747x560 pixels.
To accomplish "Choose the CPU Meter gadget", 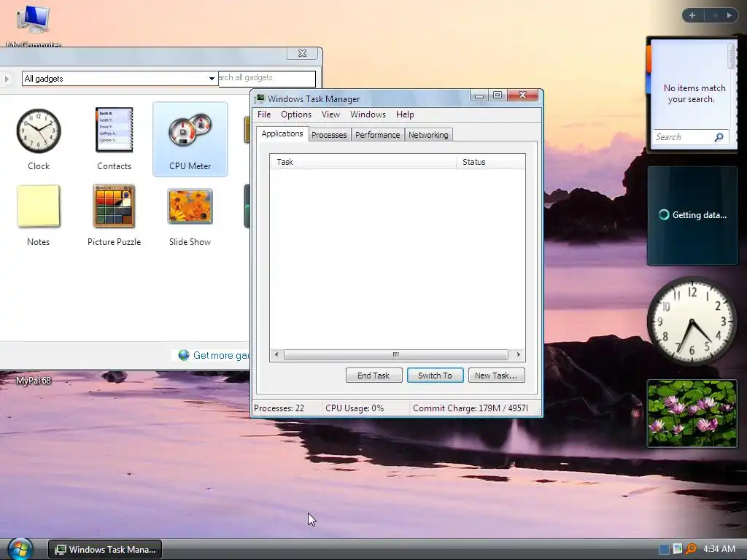I will tap(190, 139).
